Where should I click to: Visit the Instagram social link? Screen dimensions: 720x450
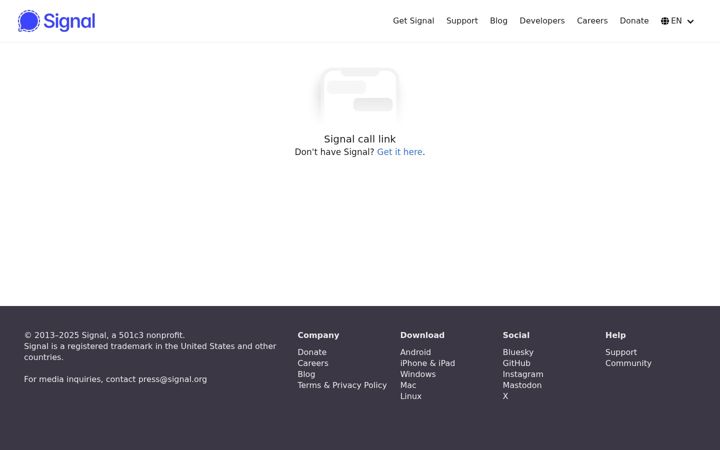tap(523, 374)
